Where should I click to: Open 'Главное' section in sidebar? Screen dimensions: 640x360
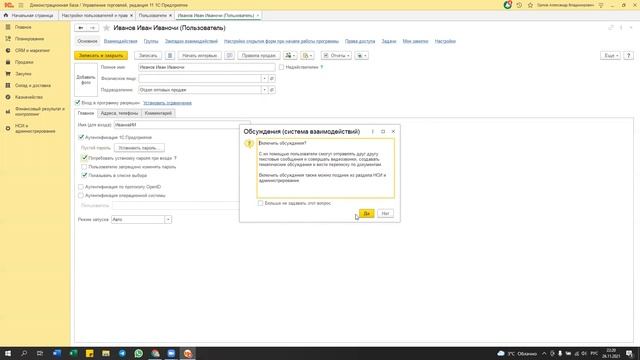tap(23, 27)
